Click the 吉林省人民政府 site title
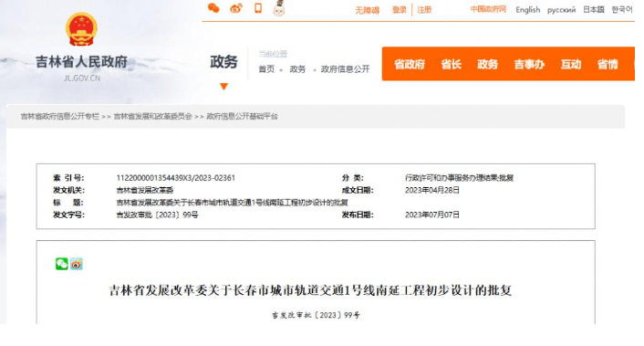Viewport: 644px width, 346px height. 81,62
